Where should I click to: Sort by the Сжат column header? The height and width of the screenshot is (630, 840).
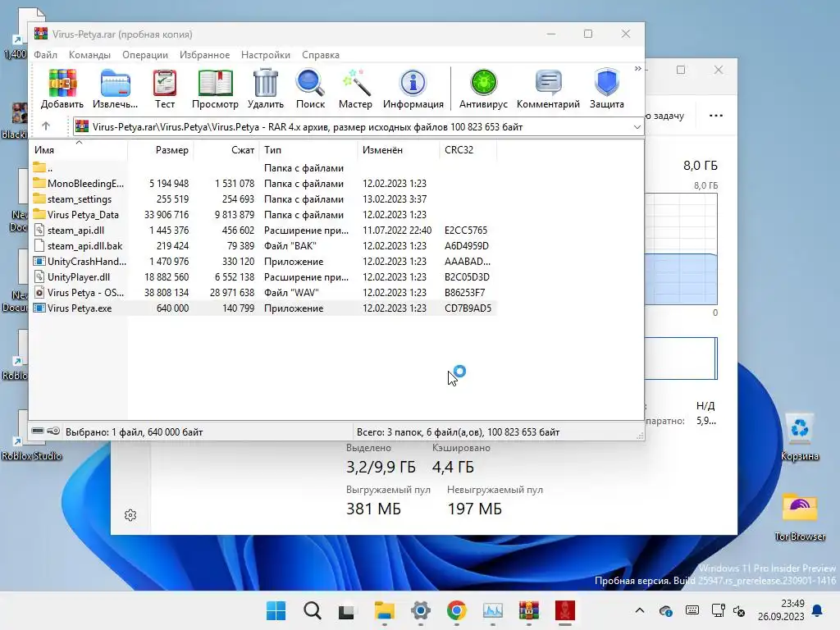pos(226,150)
